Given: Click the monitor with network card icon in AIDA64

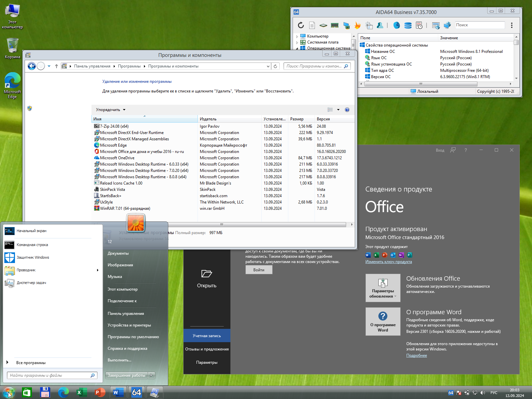Looking at the screenshot, I should click(346, 25).
